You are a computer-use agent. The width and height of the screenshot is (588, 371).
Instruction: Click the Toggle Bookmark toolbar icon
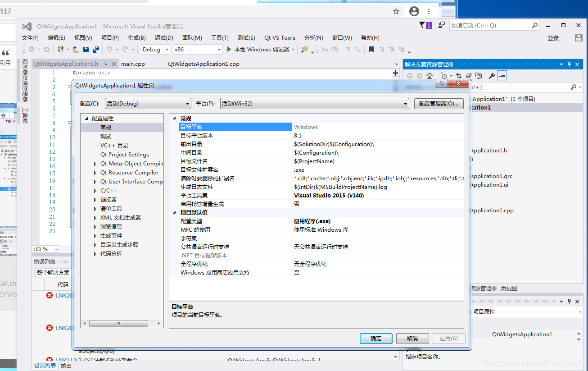pyautogui.click(x=371, y=50)
